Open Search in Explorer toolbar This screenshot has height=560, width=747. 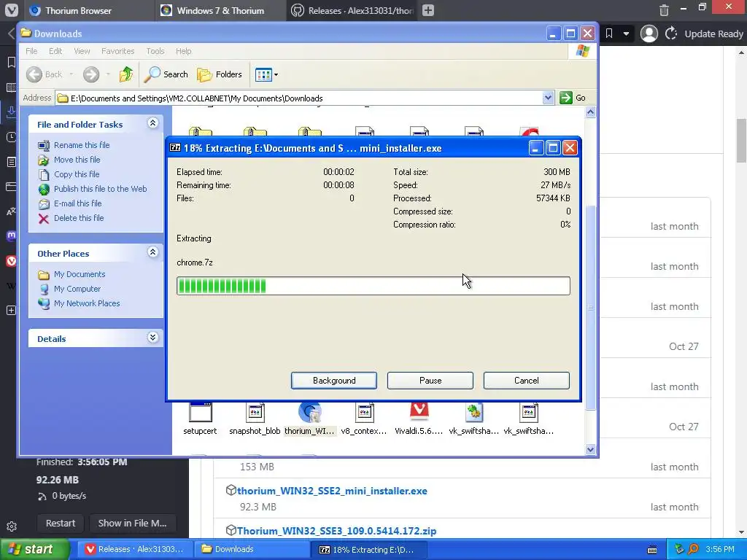[166, 74]
